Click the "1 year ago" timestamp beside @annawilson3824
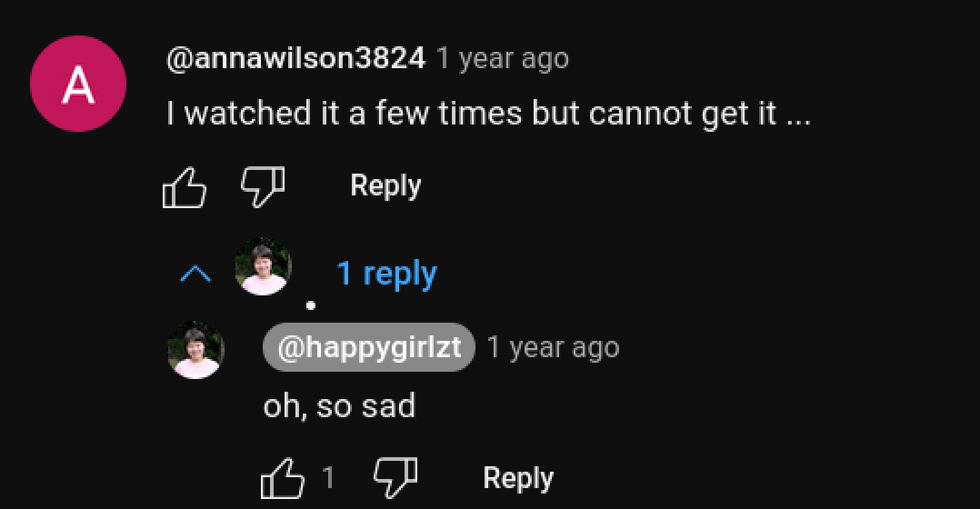 (x=503, y=59)
